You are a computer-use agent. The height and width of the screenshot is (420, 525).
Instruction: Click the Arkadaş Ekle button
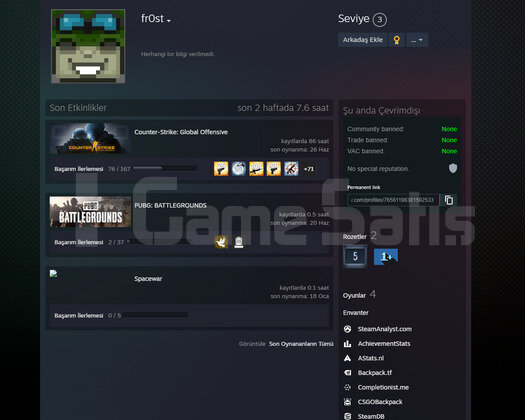click(363, 40)
